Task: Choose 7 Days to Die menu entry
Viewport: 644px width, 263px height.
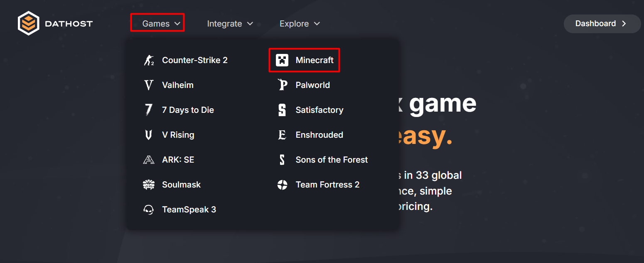Action: tap(179, 110)
